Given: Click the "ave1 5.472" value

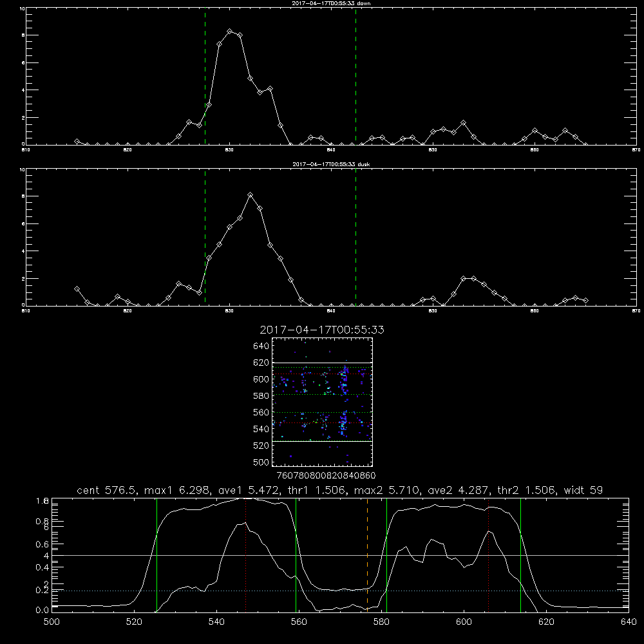Looking at the screenshot, I should (248, 490).
